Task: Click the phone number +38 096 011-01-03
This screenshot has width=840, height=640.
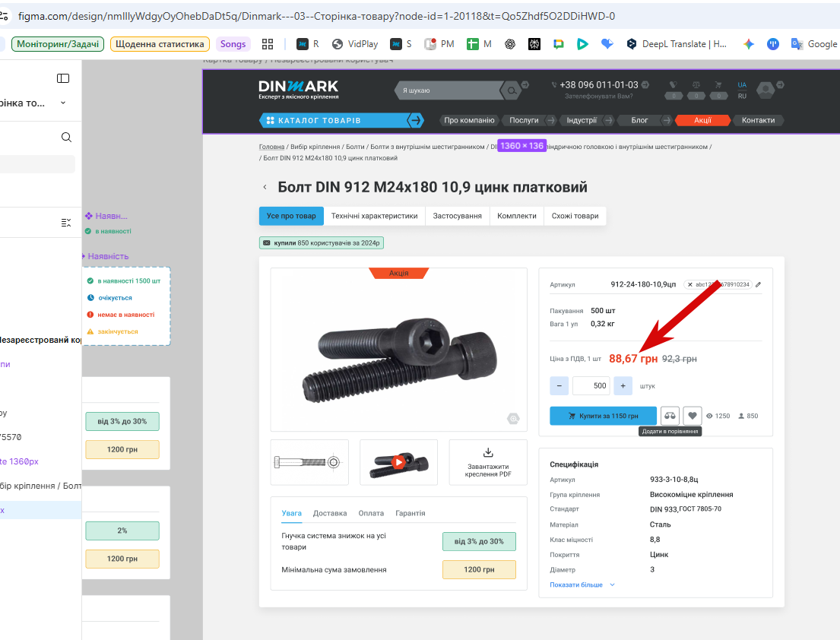Action: pyautogui.click(x=599, y=84)
